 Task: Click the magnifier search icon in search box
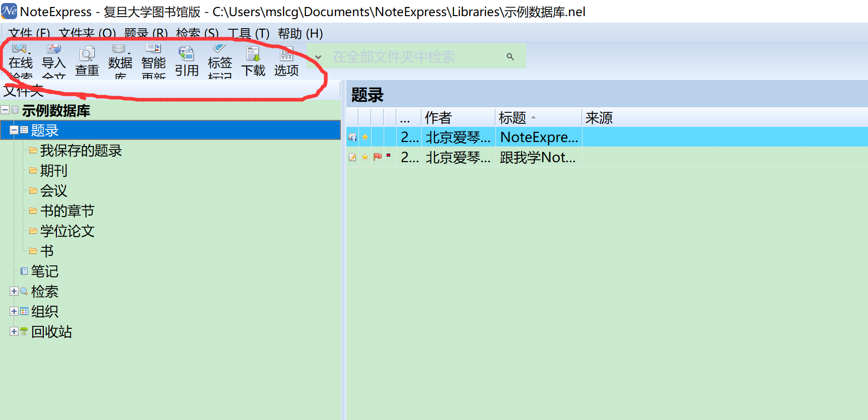coord(510,56)
